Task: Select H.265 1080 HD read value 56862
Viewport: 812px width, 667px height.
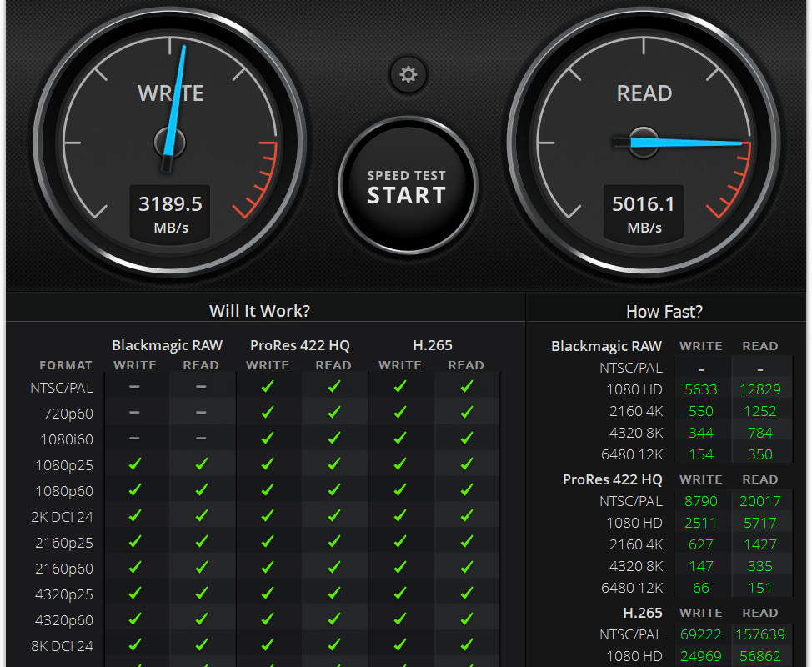Action: click(x=760, y=657)
